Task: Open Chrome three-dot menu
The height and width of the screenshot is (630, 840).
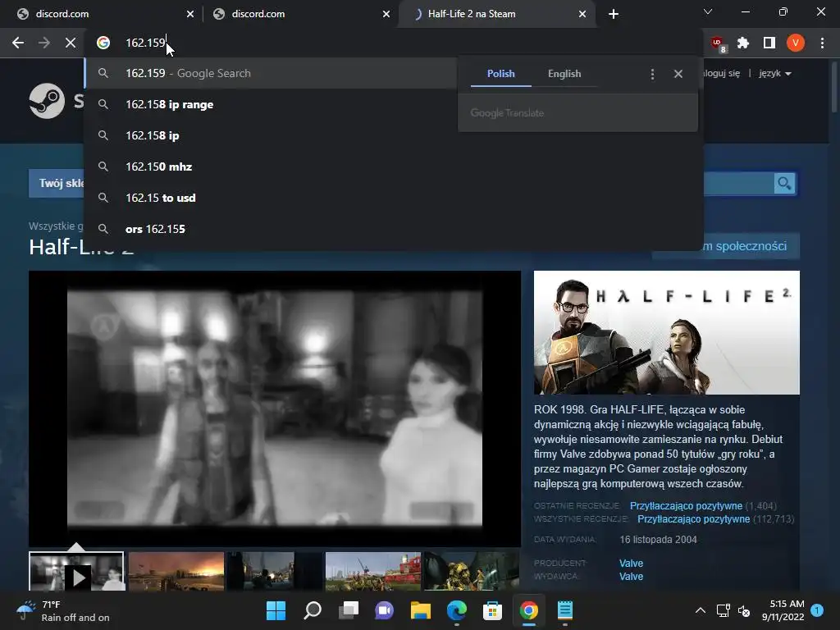Action: point(822,43)
